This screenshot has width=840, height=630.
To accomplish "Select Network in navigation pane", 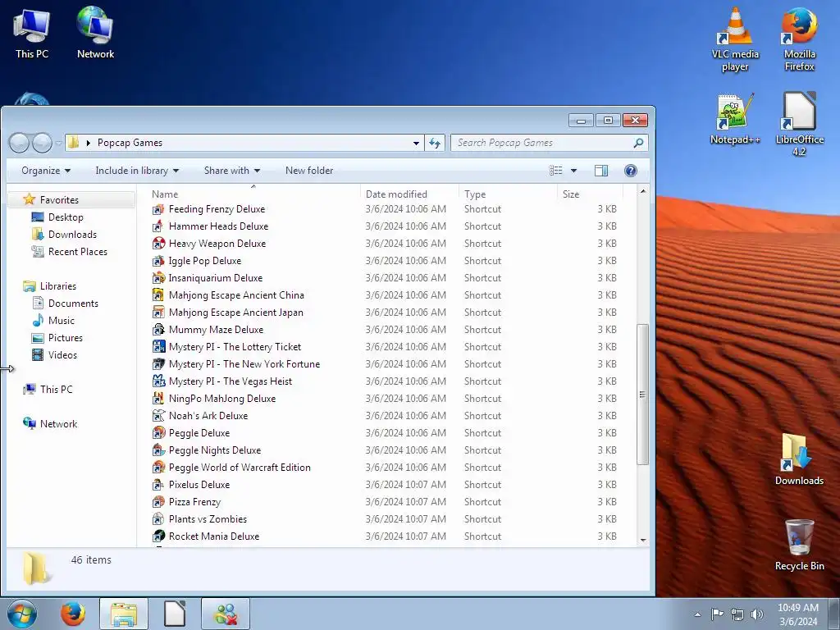I will tap(58, 424).
